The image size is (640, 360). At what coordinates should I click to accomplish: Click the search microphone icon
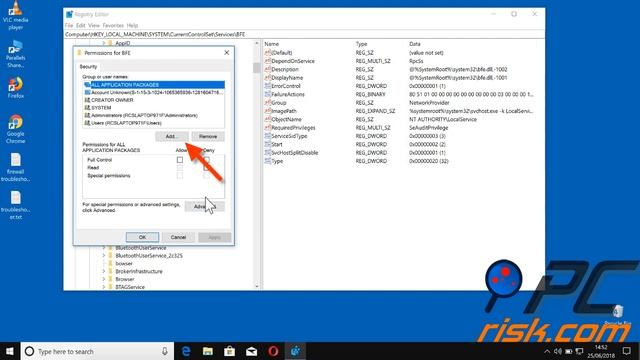pyautogui.click(x=164, y=351)
